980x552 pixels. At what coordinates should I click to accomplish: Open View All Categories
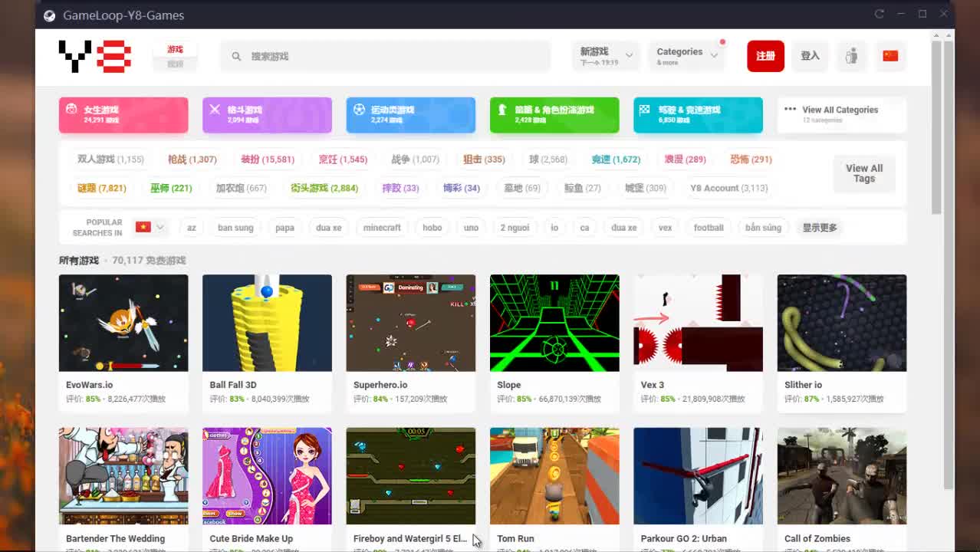(842, 115)
